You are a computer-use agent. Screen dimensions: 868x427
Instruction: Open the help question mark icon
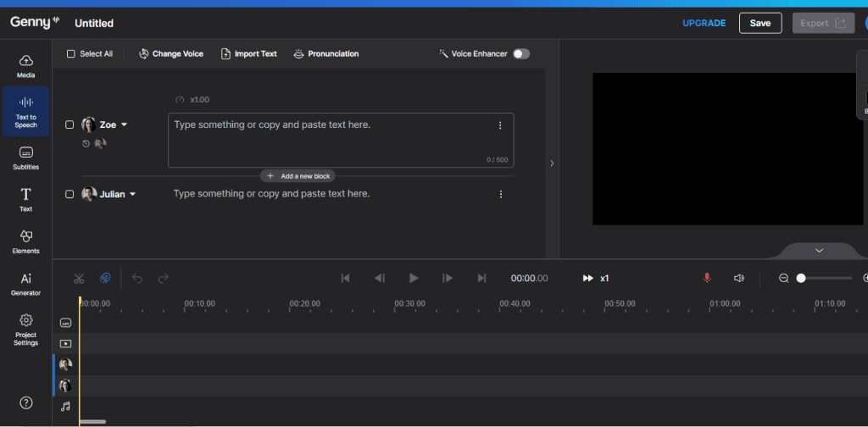pos(26,402)
